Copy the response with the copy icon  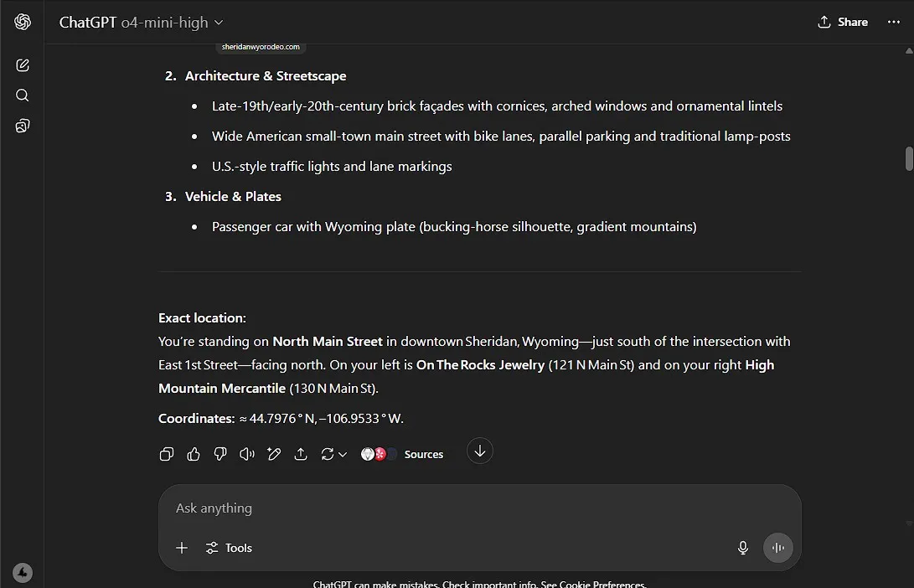click(167, 454)
